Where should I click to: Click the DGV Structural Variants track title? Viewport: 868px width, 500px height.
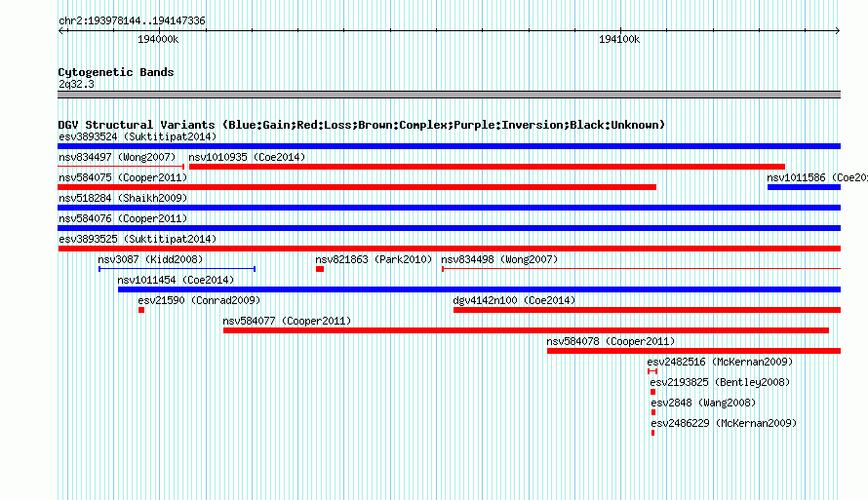[361, 125]
